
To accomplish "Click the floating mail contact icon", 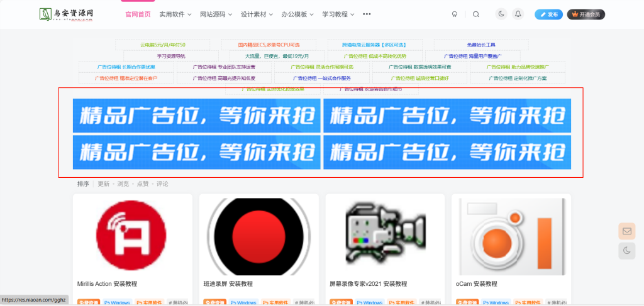I will tap(627, 231).
